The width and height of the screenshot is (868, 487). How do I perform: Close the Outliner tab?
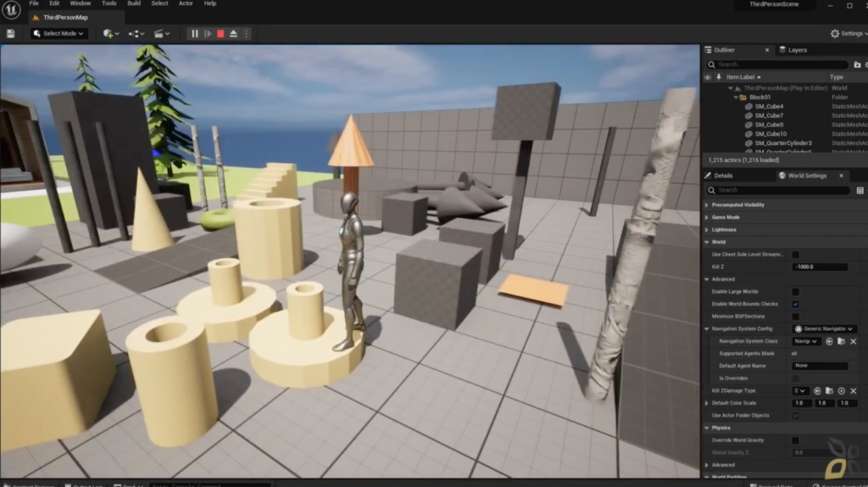[x=766, y=50]
